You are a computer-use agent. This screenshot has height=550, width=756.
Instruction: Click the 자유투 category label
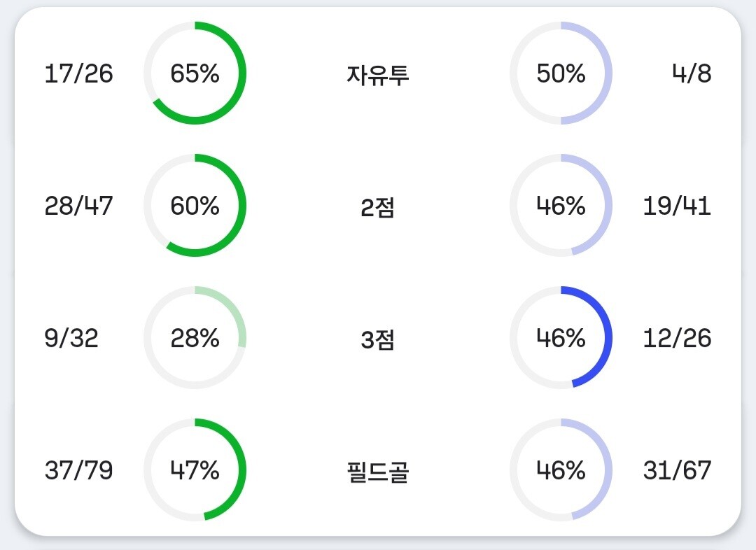pyautogui.click(x=377, y=74)
